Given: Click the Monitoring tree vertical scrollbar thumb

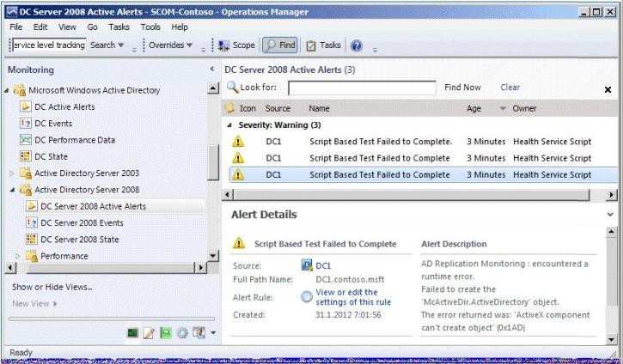Looking at the screenshot, I should click(213, 163).
